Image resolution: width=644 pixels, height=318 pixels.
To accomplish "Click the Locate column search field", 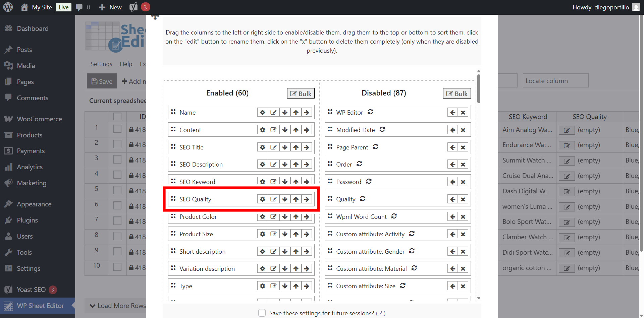I will (555, 81).
